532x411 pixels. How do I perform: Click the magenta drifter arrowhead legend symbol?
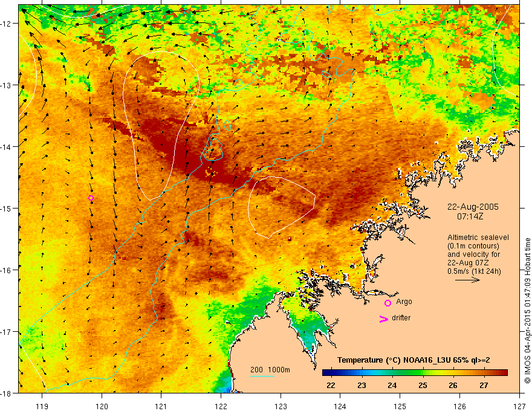pos(383,319)
